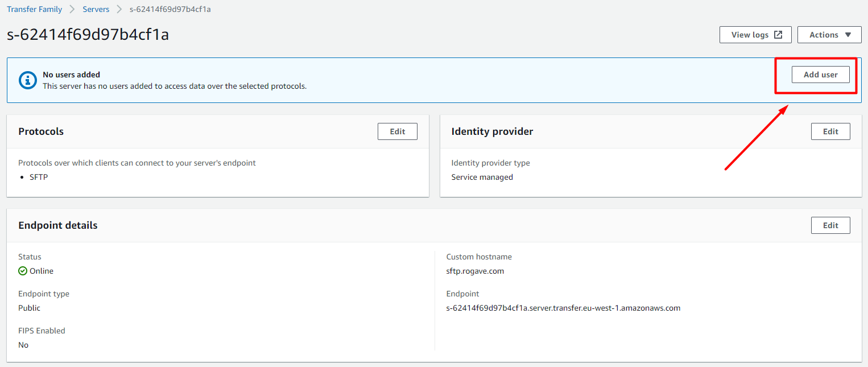Select the custom hostname sftp.rogave.com text
Viewport: 868px width, 367px height.
[x=475, y=271]
